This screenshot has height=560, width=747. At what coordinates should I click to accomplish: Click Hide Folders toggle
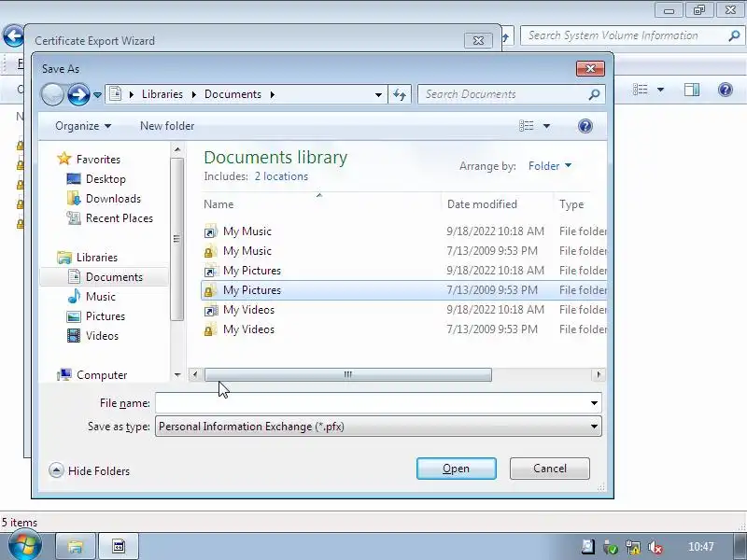click(90, 471)
